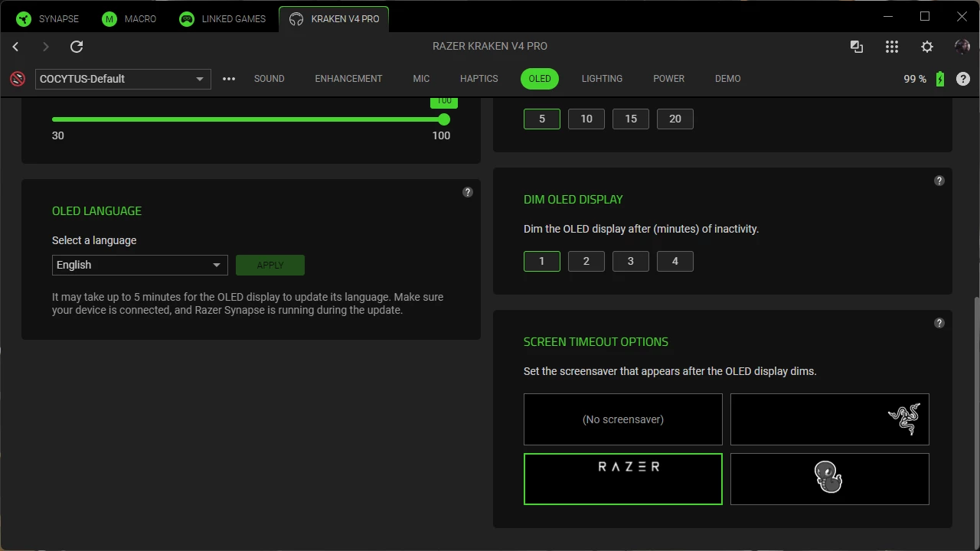This screenshot has height=551, width=980.
Task: Select the RAZER wordmark screensaver
Action: pos(623,479)
